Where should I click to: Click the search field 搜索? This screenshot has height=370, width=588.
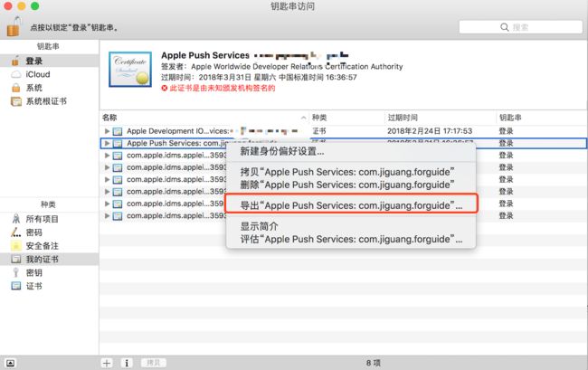click(x=520, y=27)
